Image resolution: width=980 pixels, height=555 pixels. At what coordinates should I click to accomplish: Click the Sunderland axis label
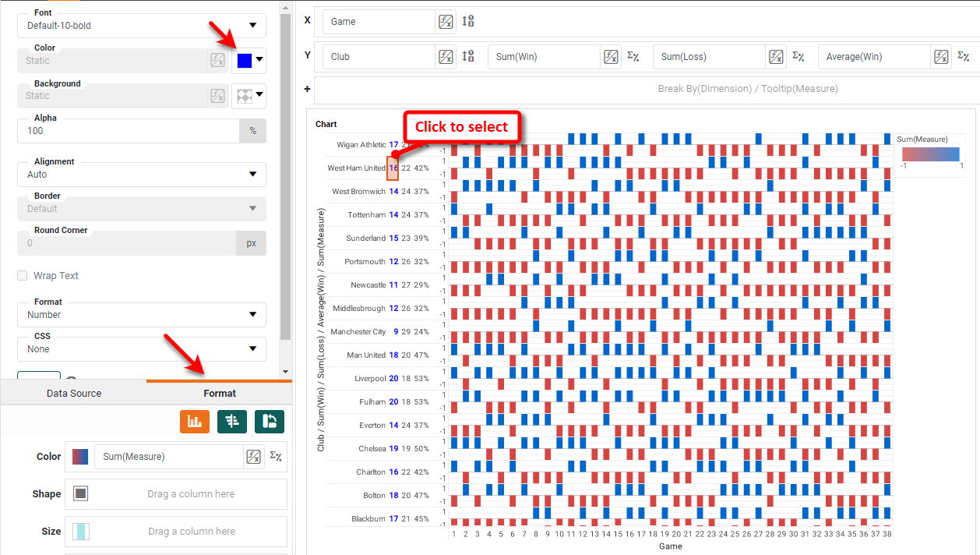[x=365, y=239]
